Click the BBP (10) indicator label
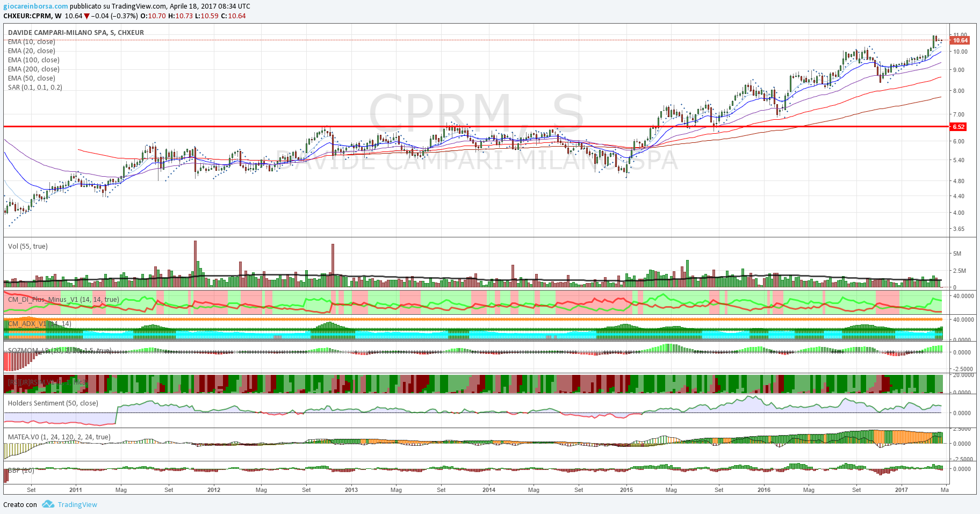The height and width of the screenshot is (514, 980). pos(21,470)
